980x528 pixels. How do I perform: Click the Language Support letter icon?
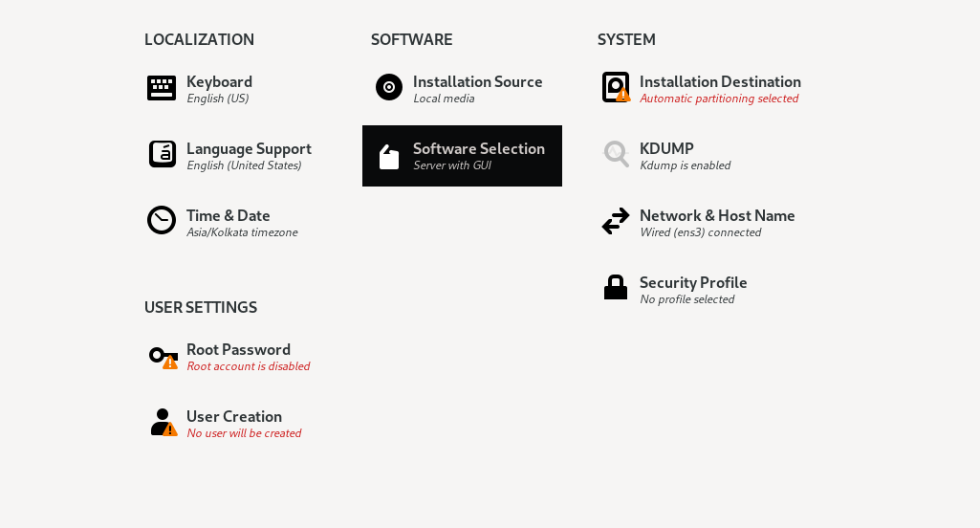coord(162,154)
